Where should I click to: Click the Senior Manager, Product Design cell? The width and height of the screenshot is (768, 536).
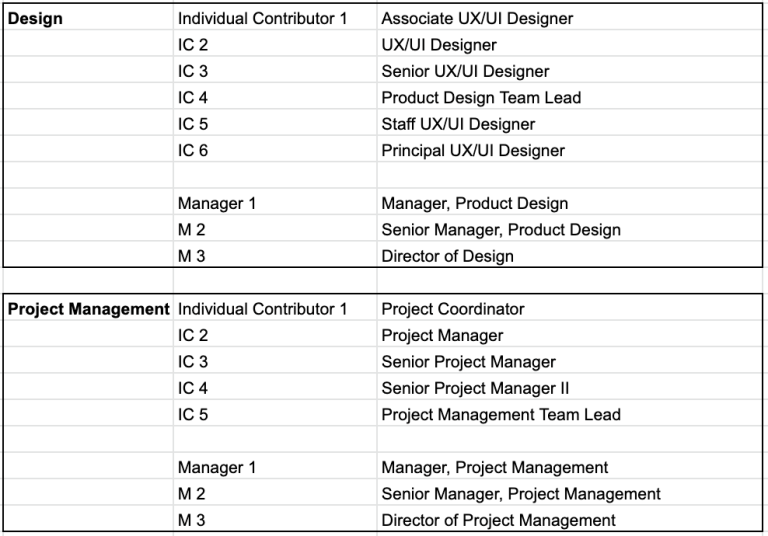[569, 230]
